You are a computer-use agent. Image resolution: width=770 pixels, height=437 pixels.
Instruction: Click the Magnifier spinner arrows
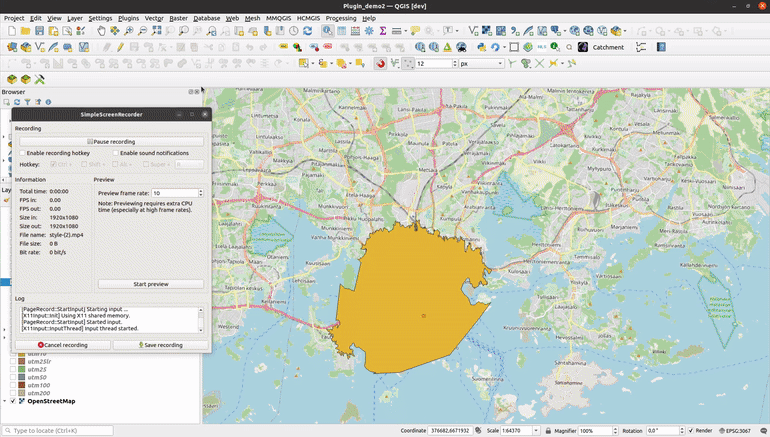pyautogui.click(x=615, y=431)
